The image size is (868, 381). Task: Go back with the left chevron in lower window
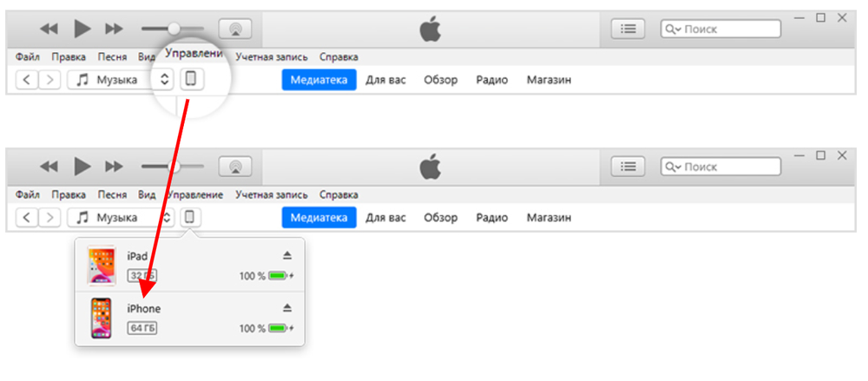tap(27, 218)
